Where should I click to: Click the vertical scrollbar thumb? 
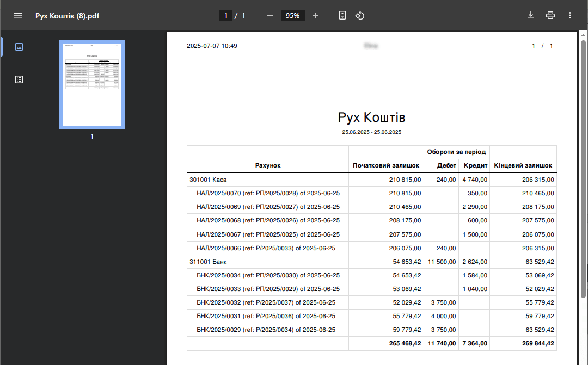583,169
